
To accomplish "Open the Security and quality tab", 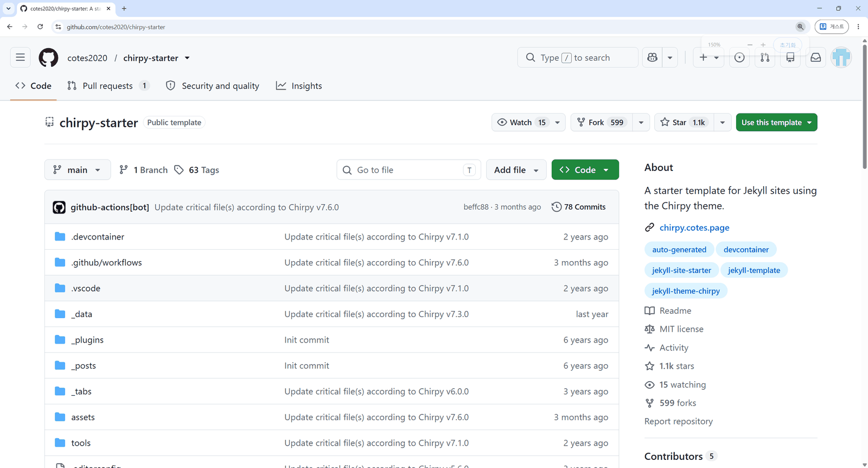I will coord(213,86).
